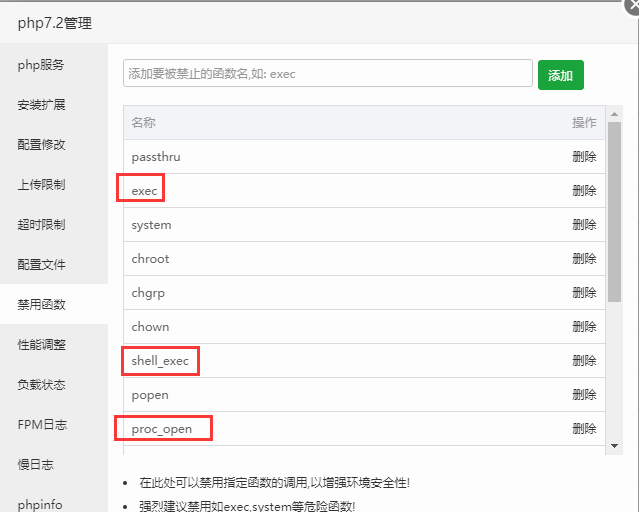Delete the exec function entry
Image resolution: width=639 pixels, height=512 pixels.
(x=584, y=190)
